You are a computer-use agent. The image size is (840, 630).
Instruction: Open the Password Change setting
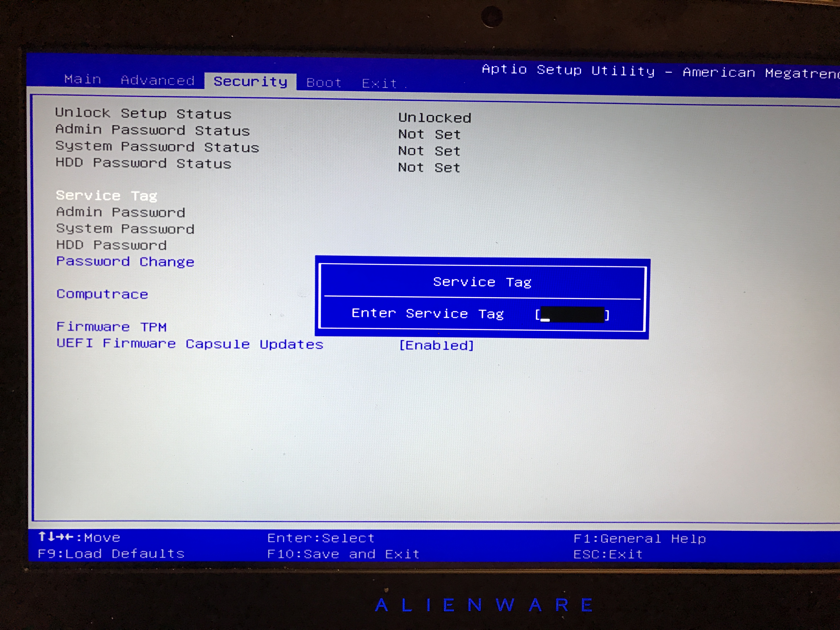click(125, 262)
